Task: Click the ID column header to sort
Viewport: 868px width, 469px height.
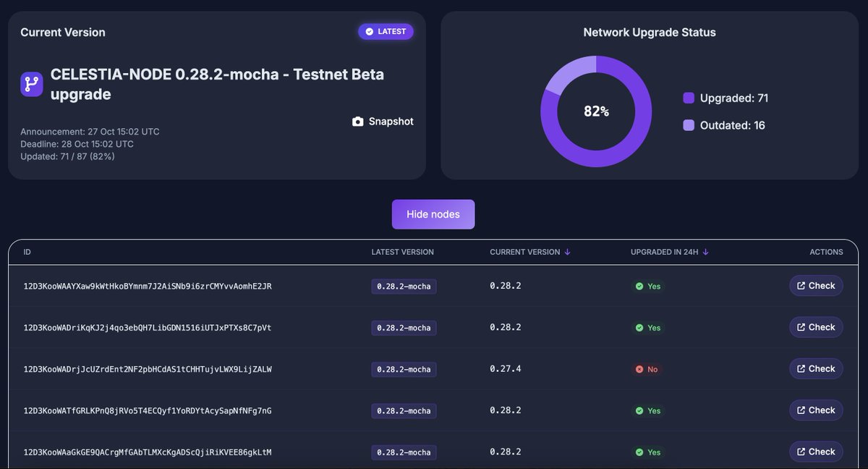Action: (x=27, y=252)
